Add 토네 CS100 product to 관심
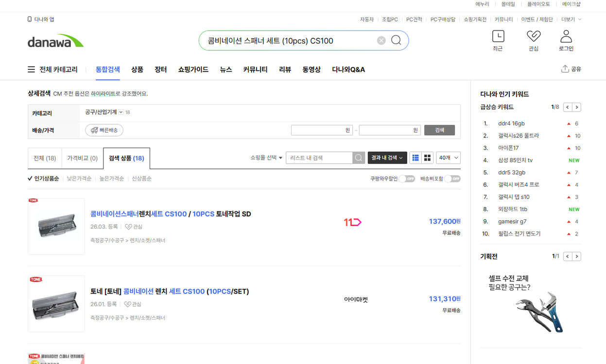This screenshot has height=364, width=606. [x=132, y=304]
